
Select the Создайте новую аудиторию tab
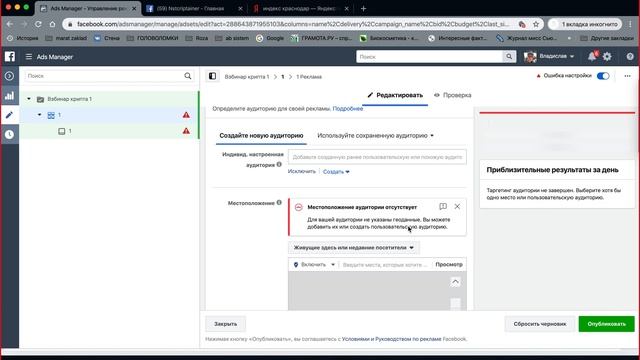pyautogui.click(x=261, y=136)
